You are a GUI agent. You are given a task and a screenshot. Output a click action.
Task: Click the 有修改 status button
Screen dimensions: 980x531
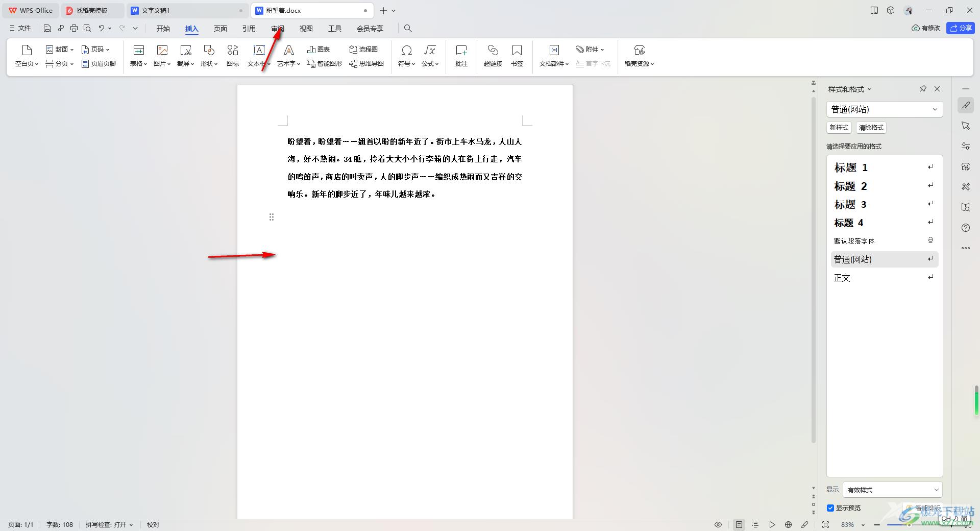point(926,28)
